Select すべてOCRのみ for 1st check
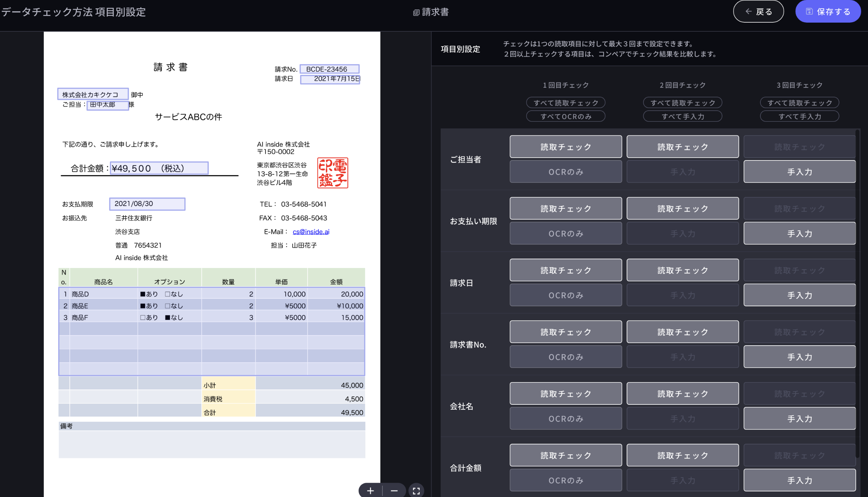This screenshot has height=497, width=868. (x=566, y=116)
